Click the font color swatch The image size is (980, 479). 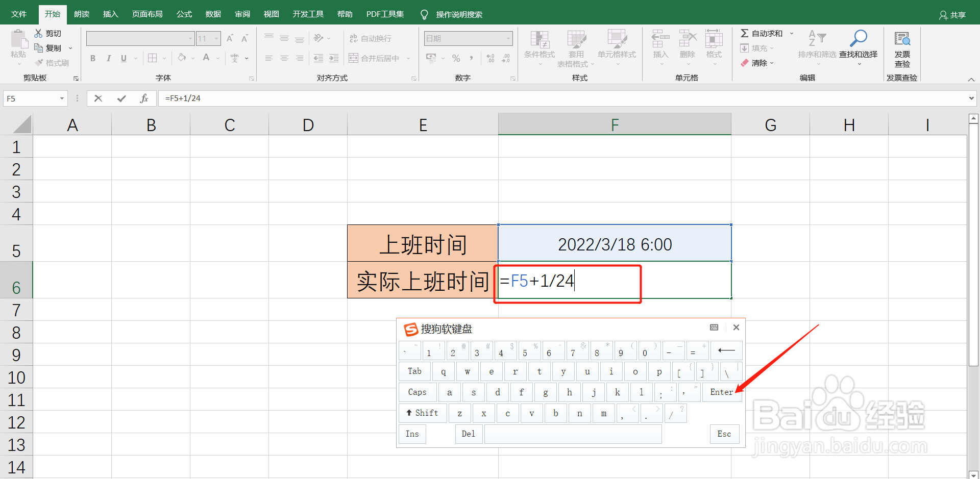coord(206,58)
